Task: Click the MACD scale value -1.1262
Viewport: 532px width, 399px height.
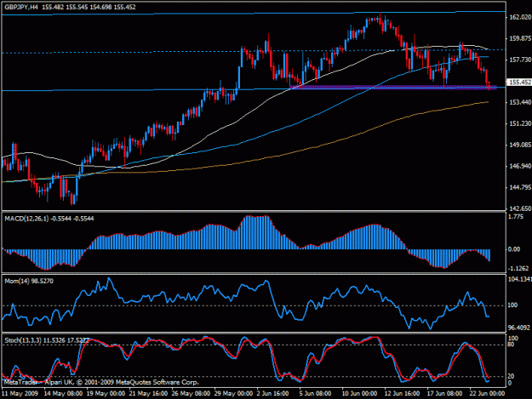Action: (x=518, y=269)
